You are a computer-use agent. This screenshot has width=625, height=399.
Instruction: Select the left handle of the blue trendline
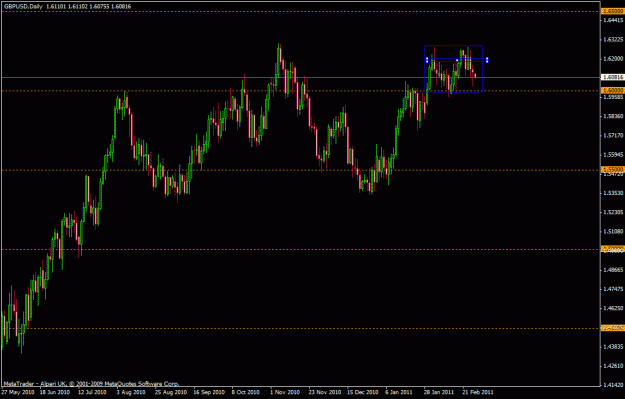(x=427, y=60)
